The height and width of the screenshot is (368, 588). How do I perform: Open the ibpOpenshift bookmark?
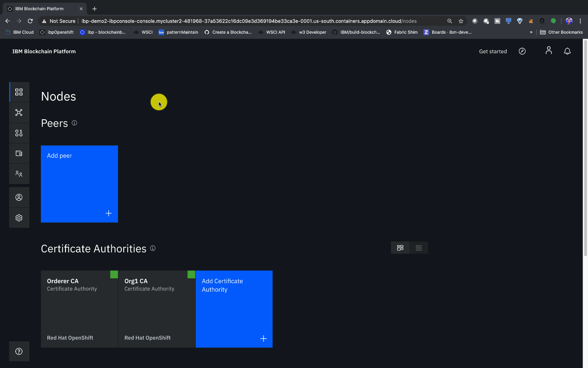coord(56,32)
